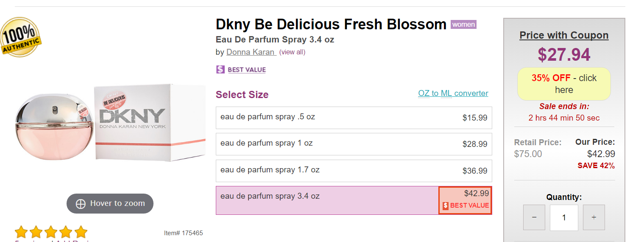Increase quantity with the plus button

click(594, 217)
